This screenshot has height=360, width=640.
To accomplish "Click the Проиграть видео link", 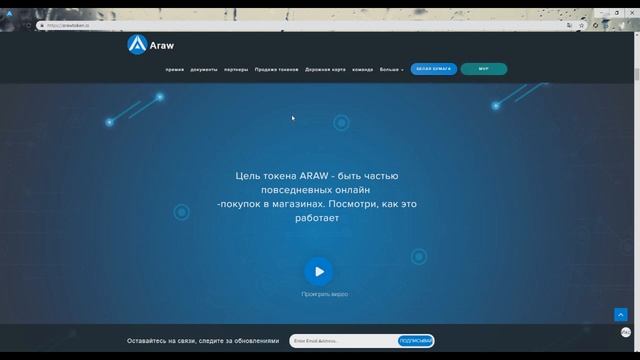I will coord(324,294).
